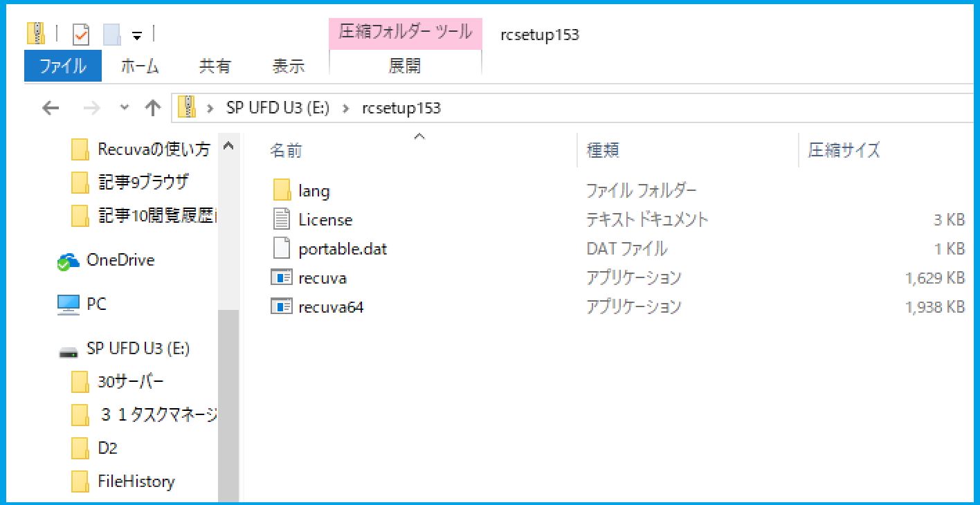Click the lang file name
980x505 pixels.
314,191
